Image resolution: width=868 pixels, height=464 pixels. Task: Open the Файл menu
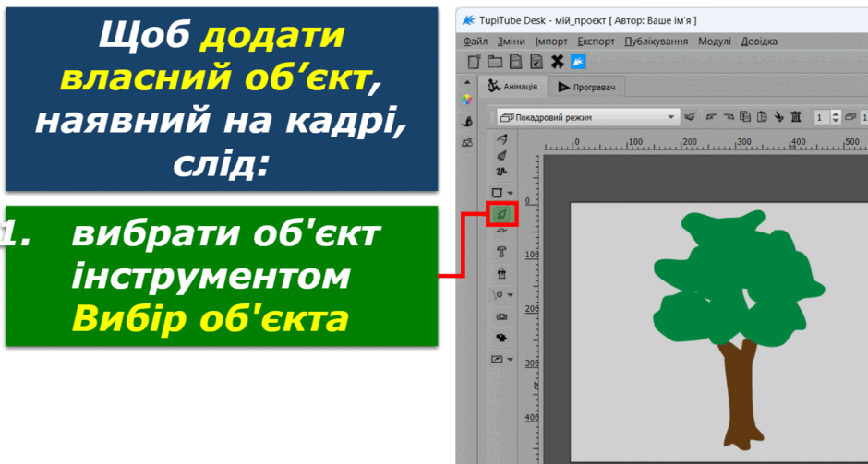(x=475, y=42)
